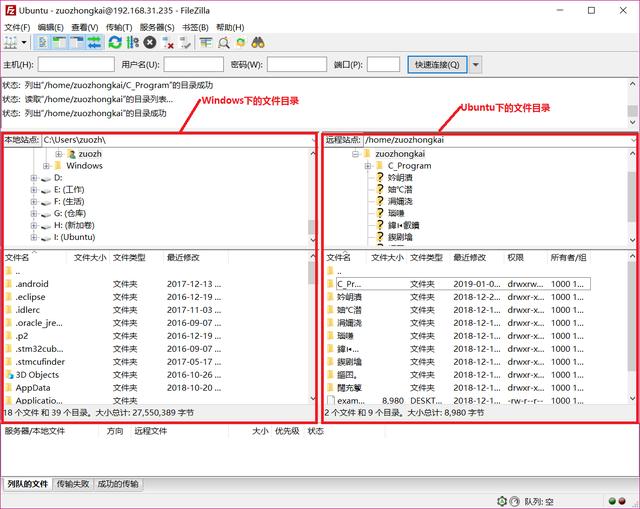Expand the zuozh user node
The width and height of the screenshot is (640, 509).
click(59, 154)
